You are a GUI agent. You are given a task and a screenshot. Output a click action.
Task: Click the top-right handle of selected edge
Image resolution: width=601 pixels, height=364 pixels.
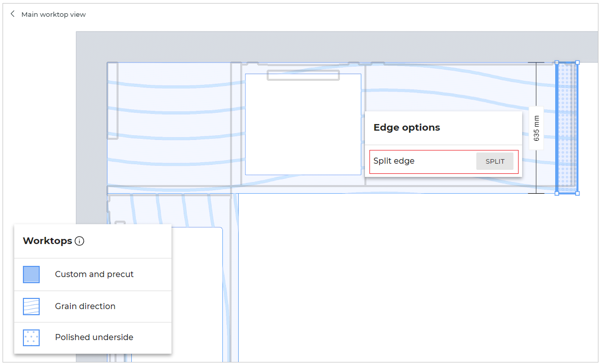click(x=577, y=63)
